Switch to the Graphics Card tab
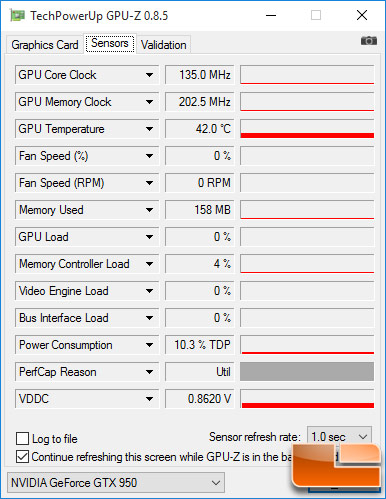The height and width of the screenshot is (499, 386). pos(45,45)
